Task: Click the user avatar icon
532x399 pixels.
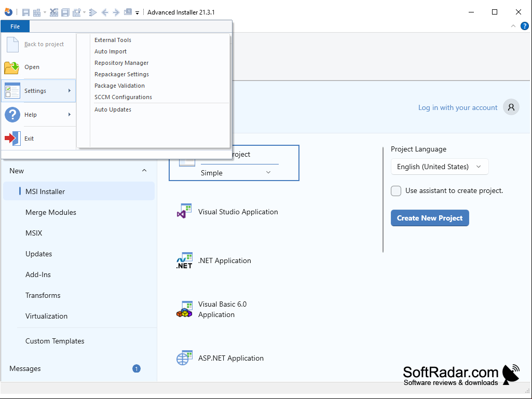Action: [511, 107]
